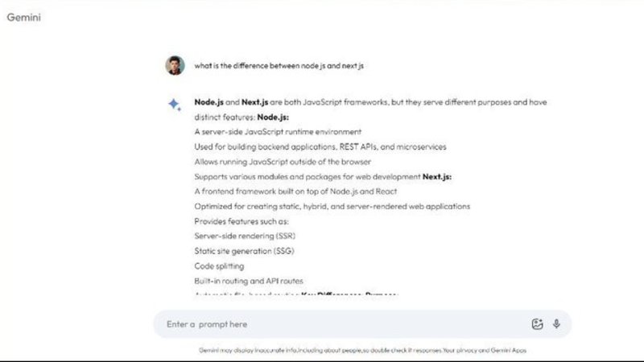Click 'Built-in routing and API routes' line
The width and height of the screenshot is (644, 362).
click(250, 281)
